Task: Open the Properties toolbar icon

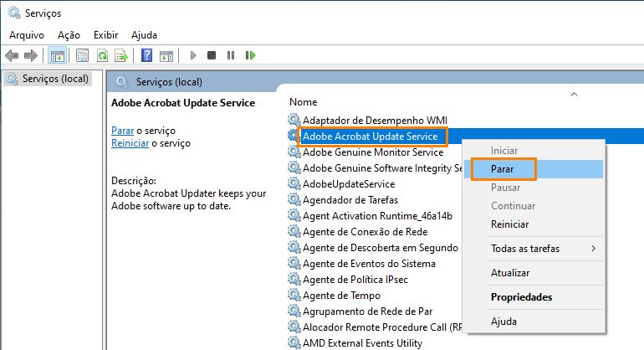Action: click(x=82, y=55)
